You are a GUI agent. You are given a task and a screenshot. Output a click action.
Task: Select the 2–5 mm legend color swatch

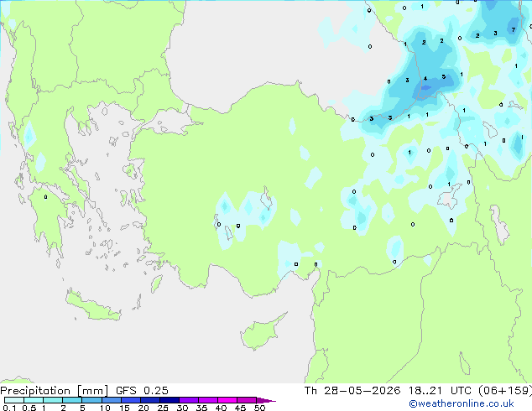tap(72, 400)
